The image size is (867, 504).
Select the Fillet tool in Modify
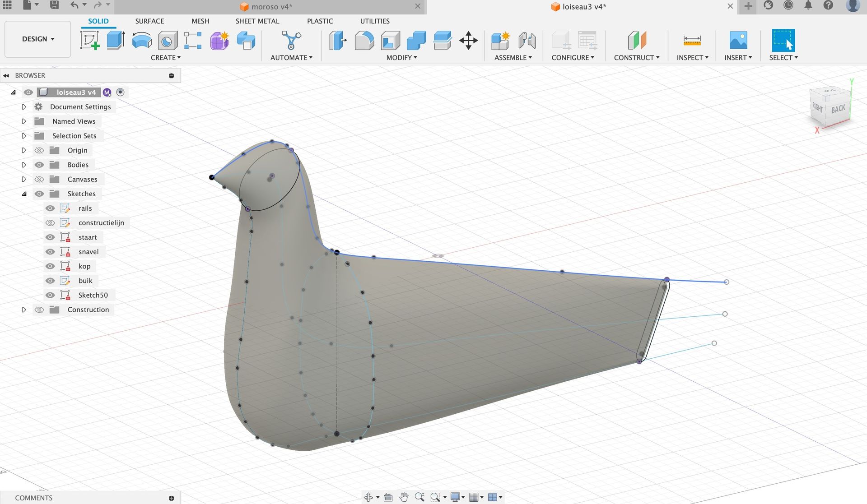click(x=364, y=40)
